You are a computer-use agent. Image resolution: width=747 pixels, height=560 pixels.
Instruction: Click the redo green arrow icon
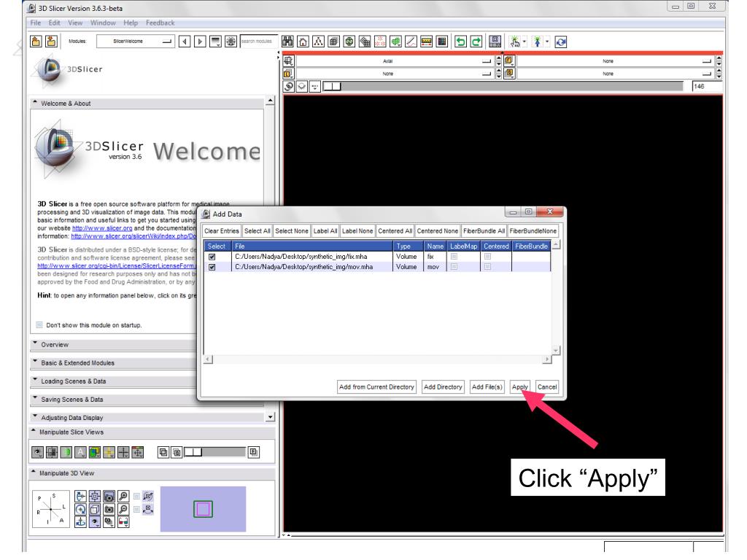coord(476,42)
